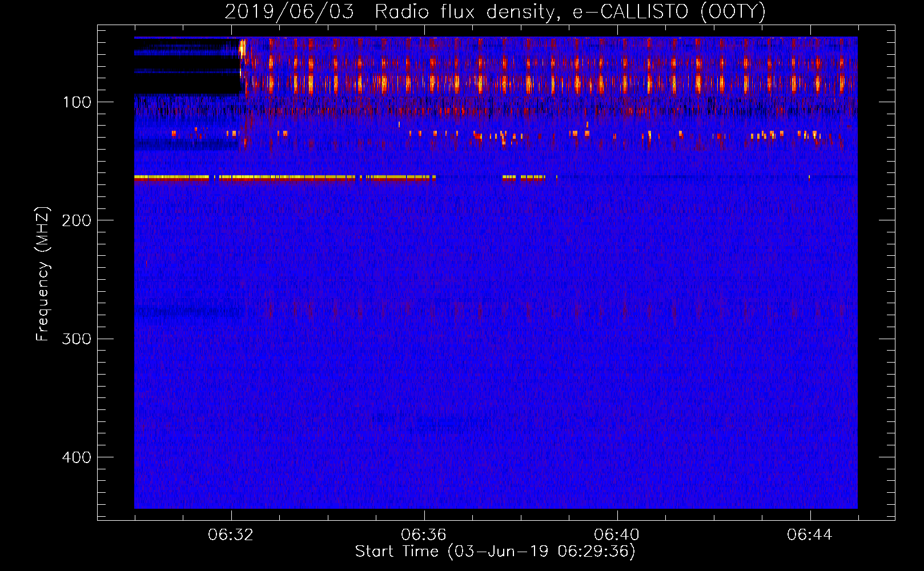The image size is (924, 571).
Task: Click the 'Frequency (MHZ)' axis label
Action: click(x=43, y=274)
